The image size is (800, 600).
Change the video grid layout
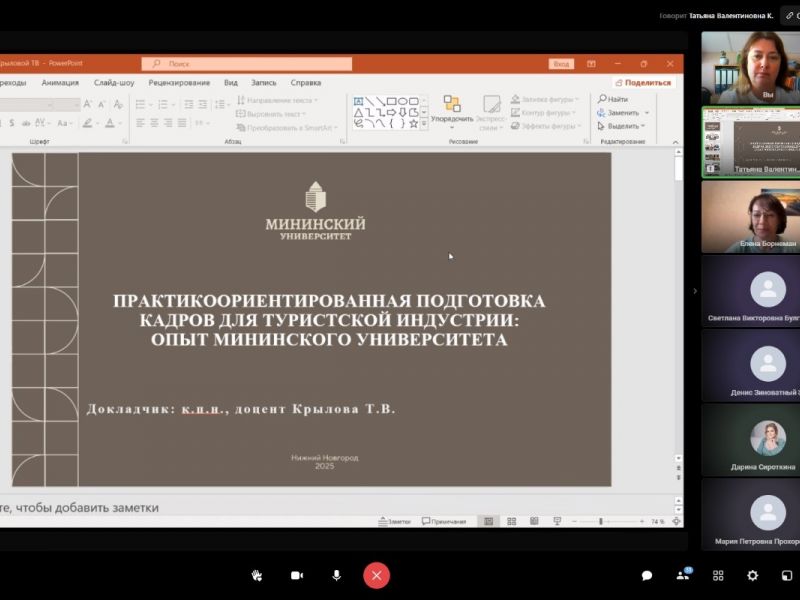(x=718, y=575)
